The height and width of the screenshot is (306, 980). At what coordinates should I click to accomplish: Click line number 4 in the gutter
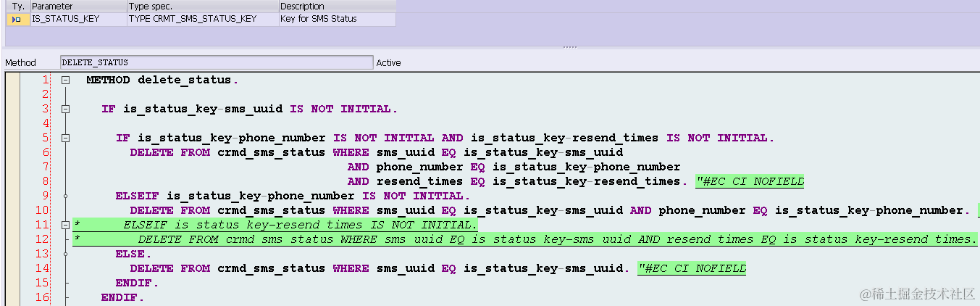[45, 123]
